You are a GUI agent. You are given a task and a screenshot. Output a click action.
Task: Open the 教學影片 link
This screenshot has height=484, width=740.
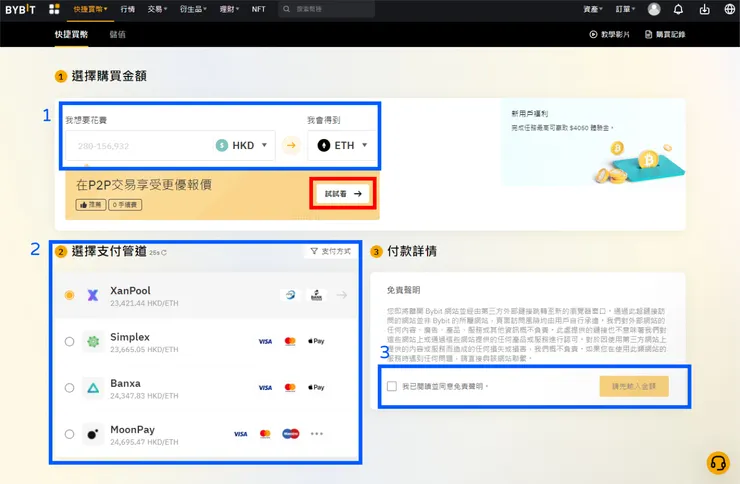[x=609, y=34]
